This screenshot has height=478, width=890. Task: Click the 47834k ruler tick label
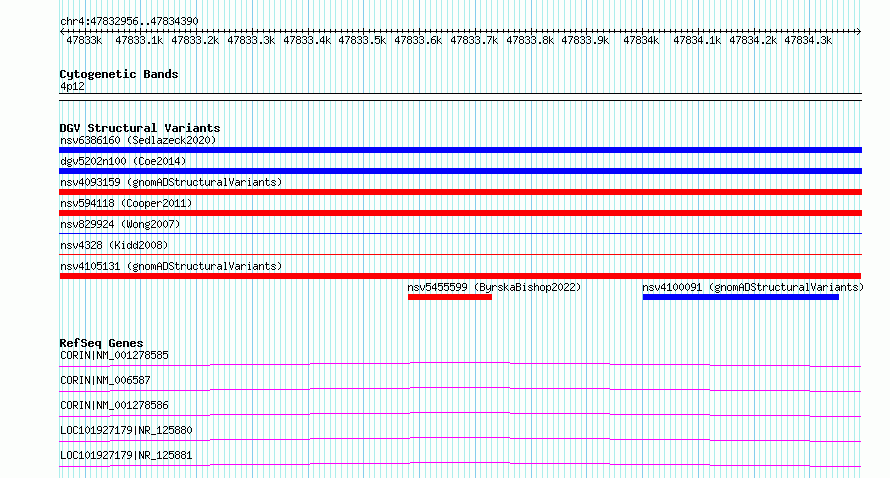click(x=641, y=40)
